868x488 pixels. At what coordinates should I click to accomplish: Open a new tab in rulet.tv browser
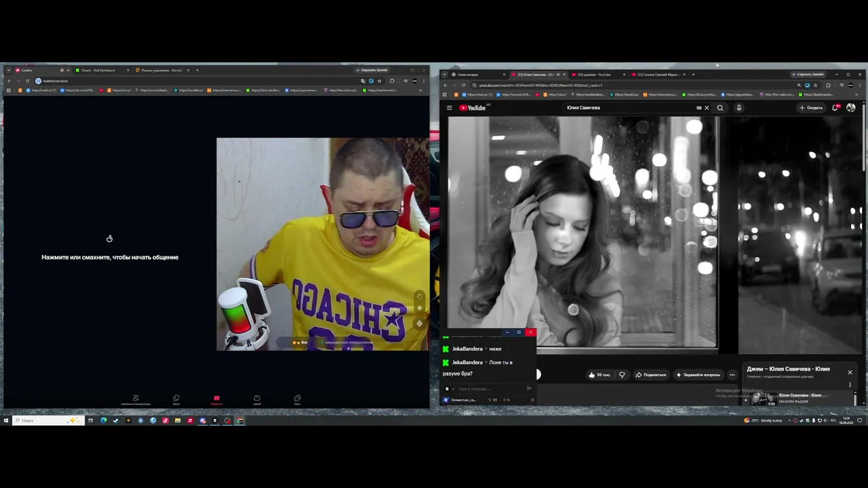tap(197, 70)
